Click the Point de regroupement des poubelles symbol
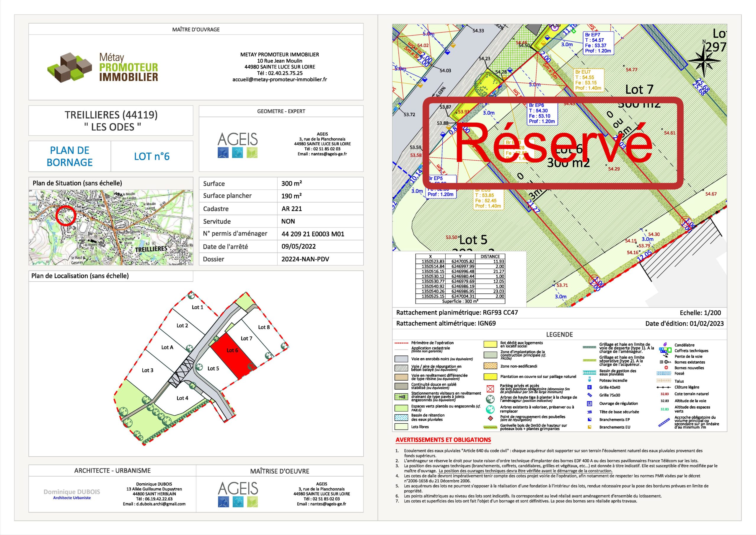 [x=490, y=418]
